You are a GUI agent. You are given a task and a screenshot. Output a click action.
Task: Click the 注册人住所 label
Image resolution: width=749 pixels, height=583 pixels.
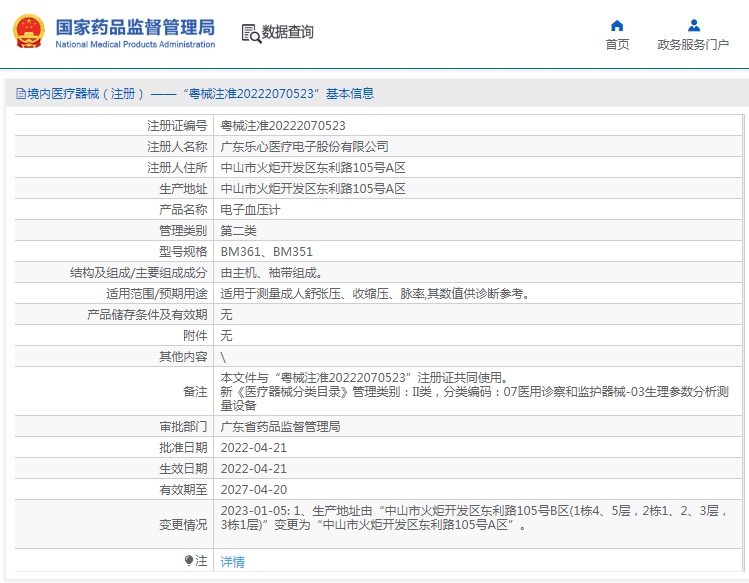[x=177, y=168]
